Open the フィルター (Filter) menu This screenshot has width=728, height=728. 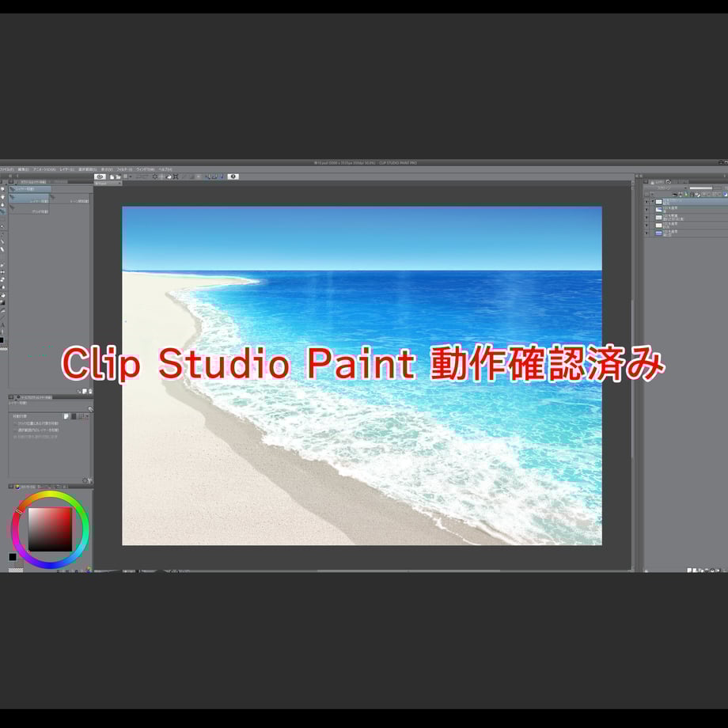coord(124,169)
